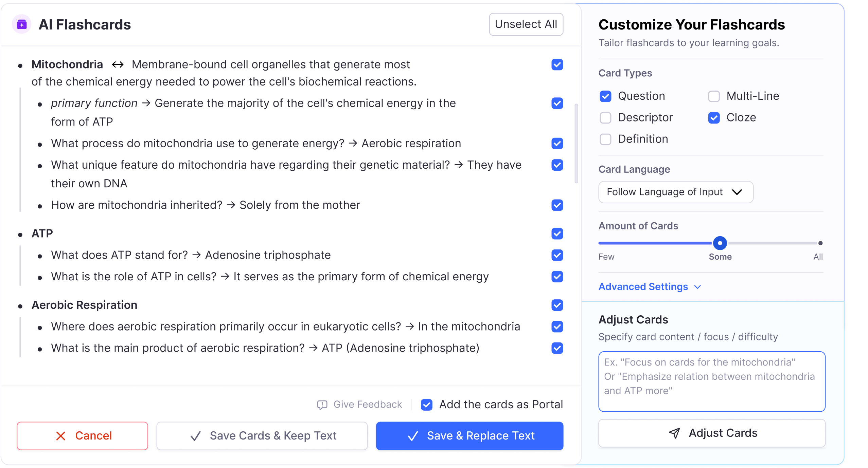The height and width of the screenshot is (468, 868).
Task: Toggle 'Add the cards as Portal' checkbox
Action: tap(426, 405)
